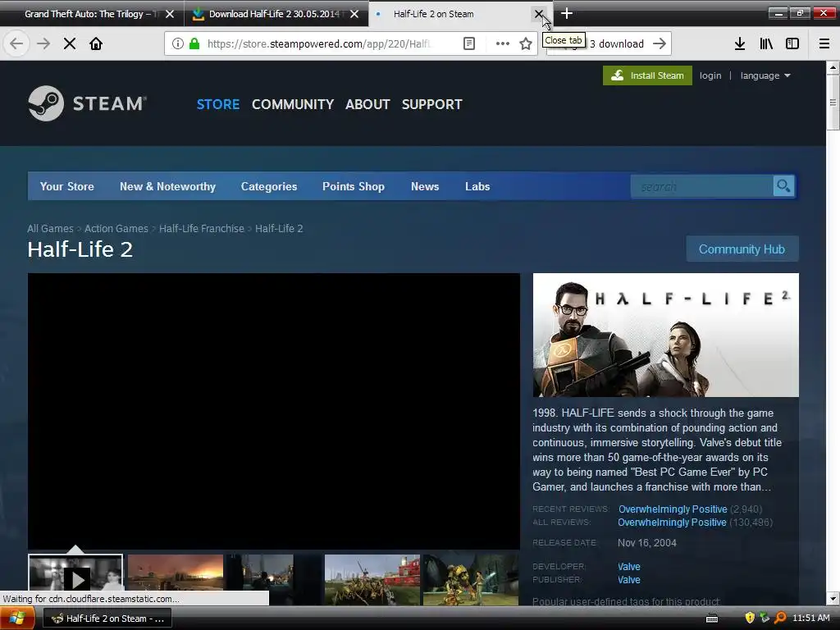The width and height of the screenshot is (840, 630).
Task: Open Your Store menu
Action: coord(67,186)
